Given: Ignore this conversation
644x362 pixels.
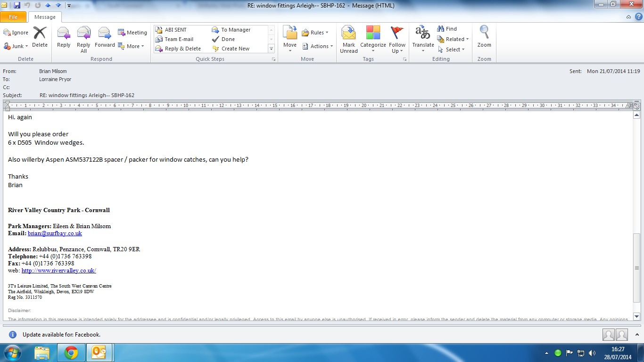Looking at the screenshot, I should 16,33.
